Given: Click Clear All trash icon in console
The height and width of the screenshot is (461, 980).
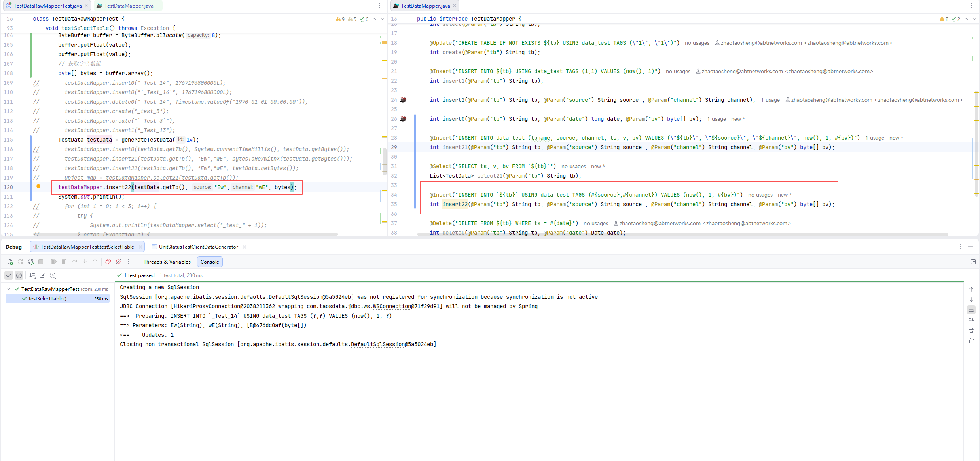Looking at the screenshot, I should [x=971, y=341].
